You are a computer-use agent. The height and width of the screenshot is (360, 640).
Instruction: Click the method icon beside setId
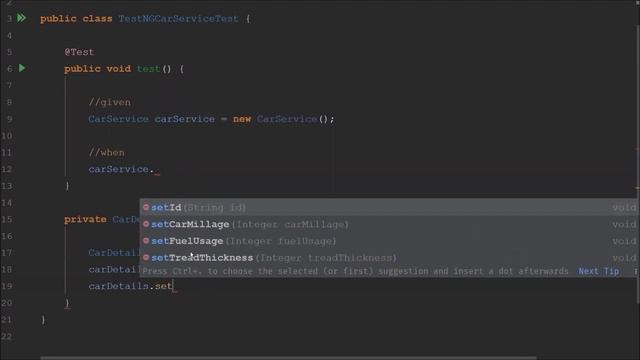tap(146, 207)
